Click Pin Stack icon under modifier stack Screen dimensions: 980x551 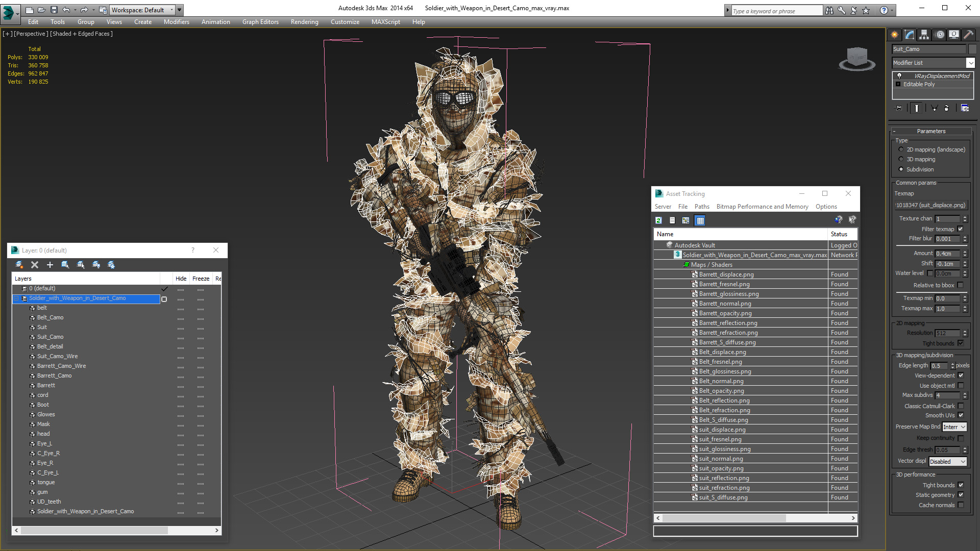click(x=899, y=108)
